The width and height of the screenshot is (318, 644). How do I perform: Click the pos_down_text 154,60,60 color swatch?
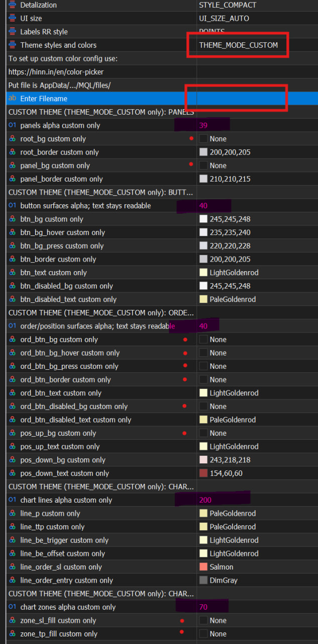pos(203,473)
